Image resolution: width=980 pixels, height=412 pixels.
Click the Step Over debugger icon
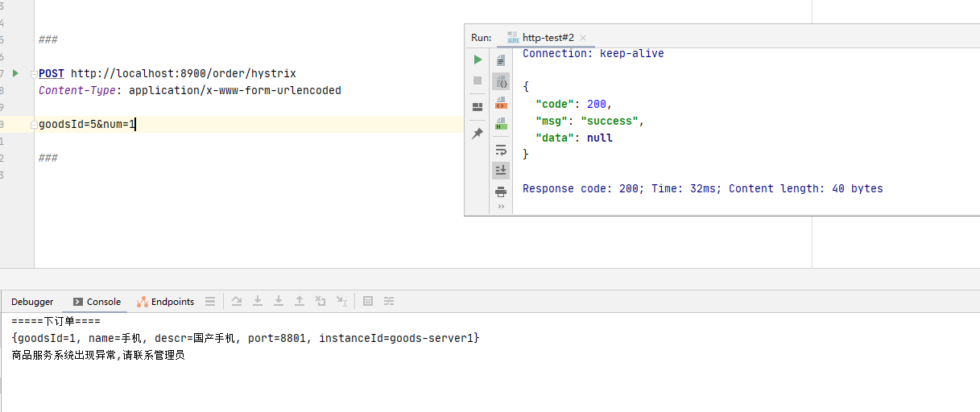click(x=237, y=302)
